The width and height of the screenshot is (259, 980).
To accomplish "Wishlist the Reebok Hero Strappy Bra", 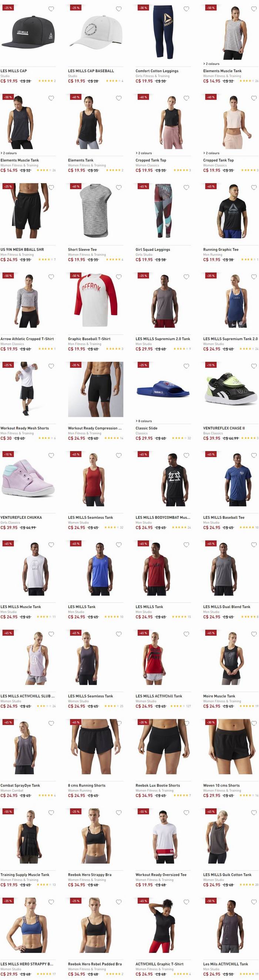I will (x=118, y=813).
